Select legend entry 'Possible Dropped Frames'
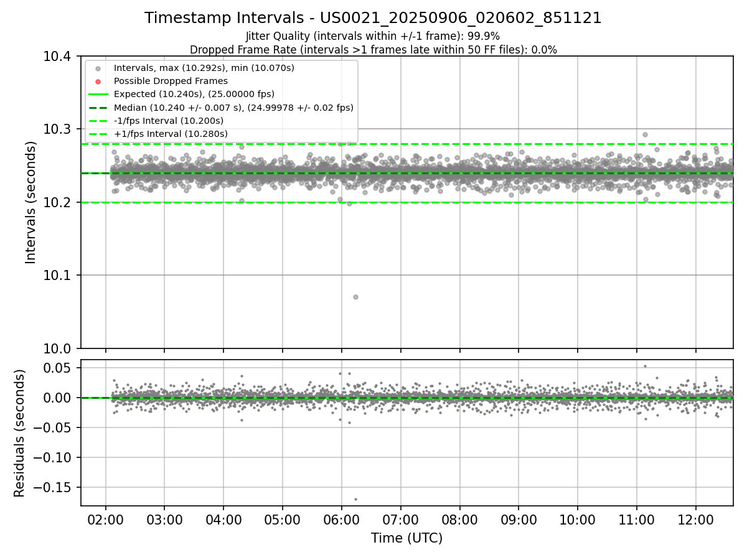This screenshot has height=560, width=747. [x=171, y=81]
